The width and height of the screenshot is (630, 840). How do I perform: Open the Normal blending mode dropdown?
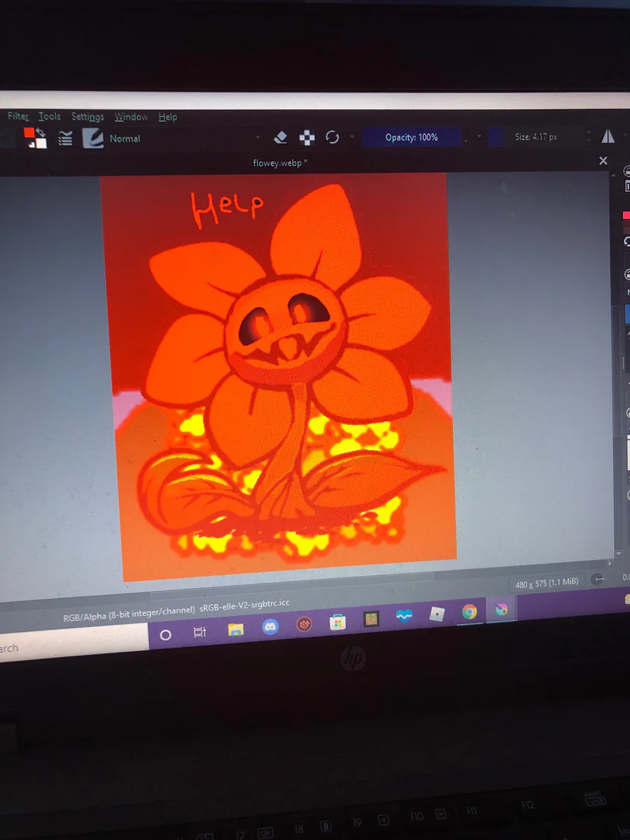(185, 139)
